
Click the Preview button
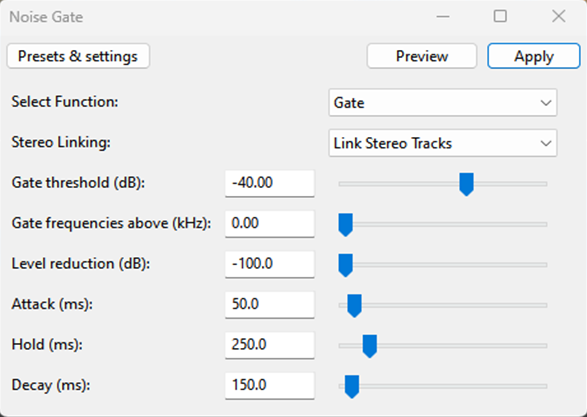[422, 56]
